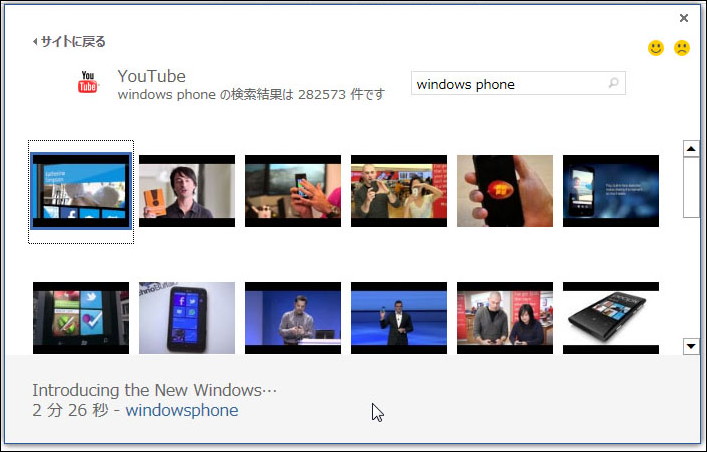This screenshot has height=452, width=707.
Task: Select thumbnail of hands photographing with phone
Action: pos(293,191)
